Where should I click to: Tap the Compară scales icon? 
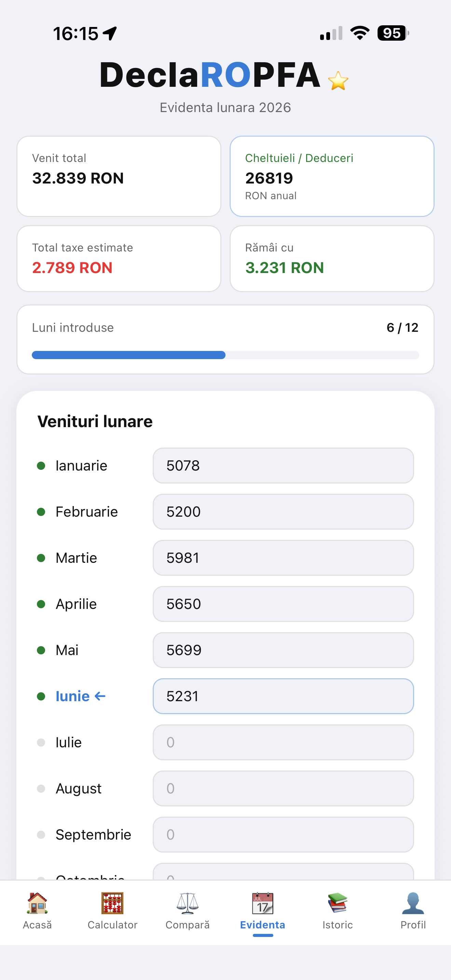pos(188,903)
